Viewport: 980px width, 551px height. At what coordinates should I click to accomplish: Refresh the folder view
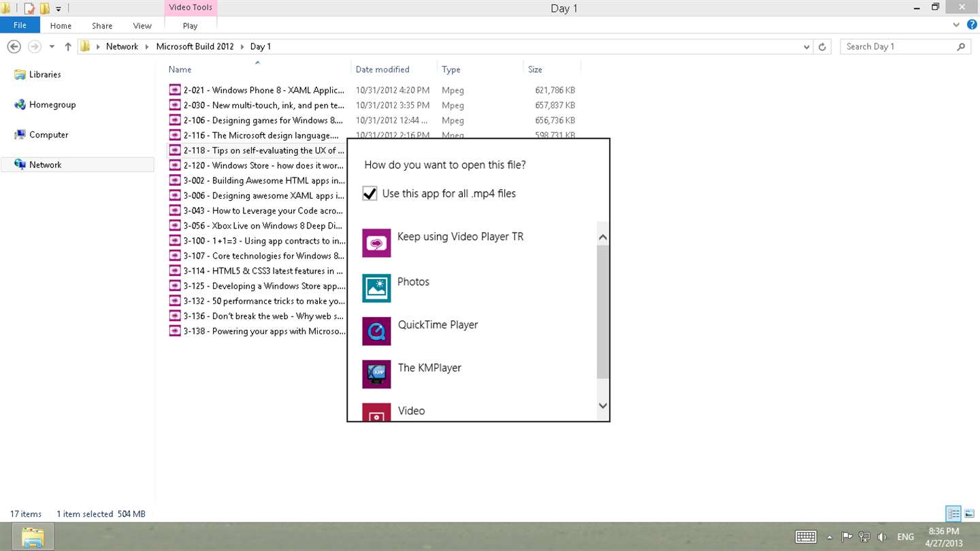click(822, 47)
